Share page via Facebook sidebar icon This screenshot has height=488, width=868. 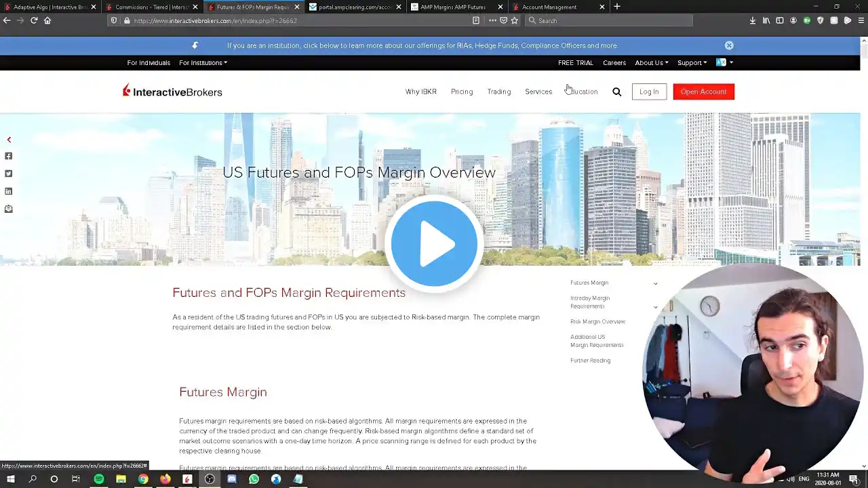[9, 156]
